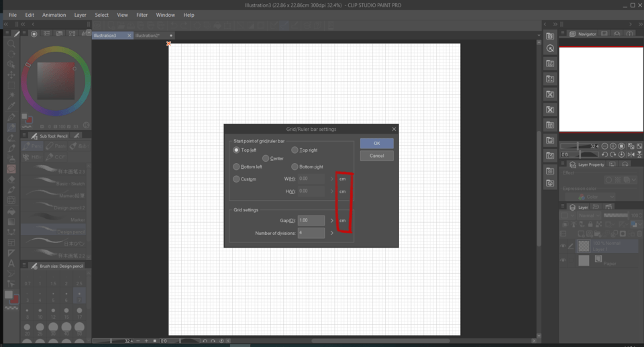The image size is (644, 347).
Task: Open the color wheel tab icon
Action: click(34, 34)
